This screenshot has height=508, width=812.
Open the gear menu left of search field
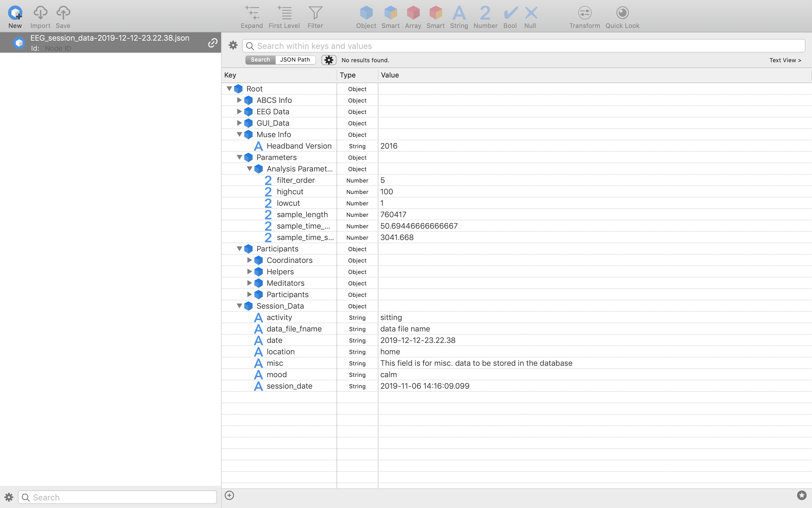point(233,45)
